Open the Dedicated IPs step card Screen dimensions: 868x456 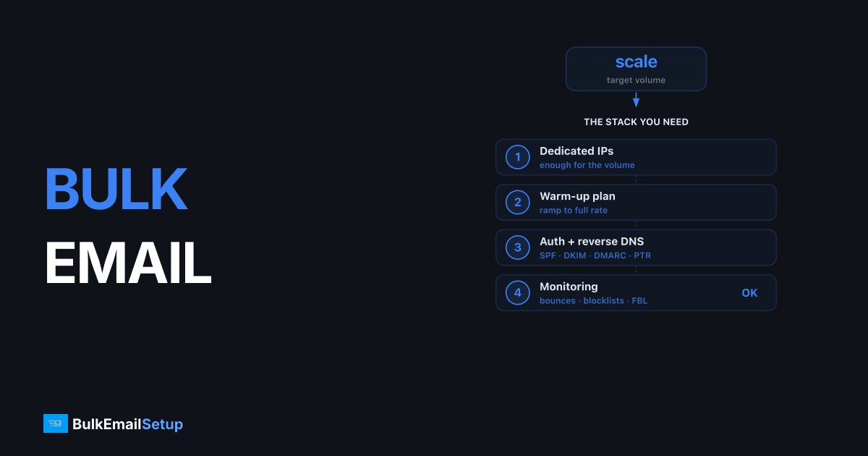pyautogui.click(x=636, y=157)
